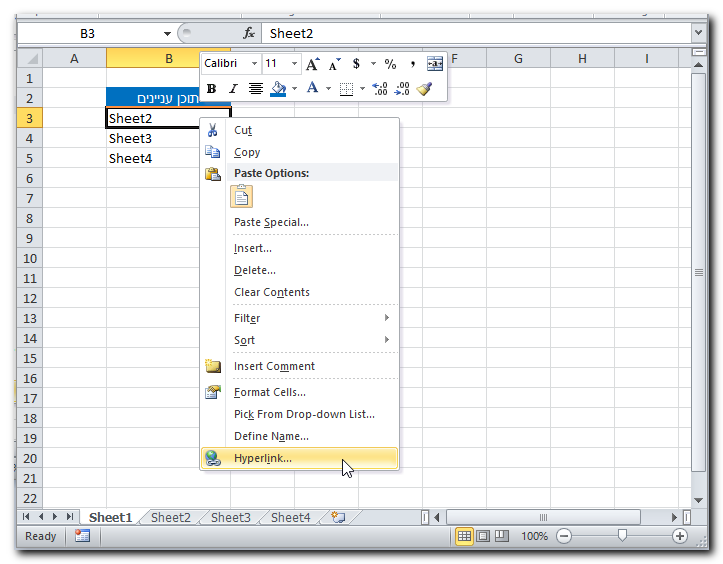Click the yellow Fill Color bucket
This screenshot has height=564, width=723.
[278, 89]
